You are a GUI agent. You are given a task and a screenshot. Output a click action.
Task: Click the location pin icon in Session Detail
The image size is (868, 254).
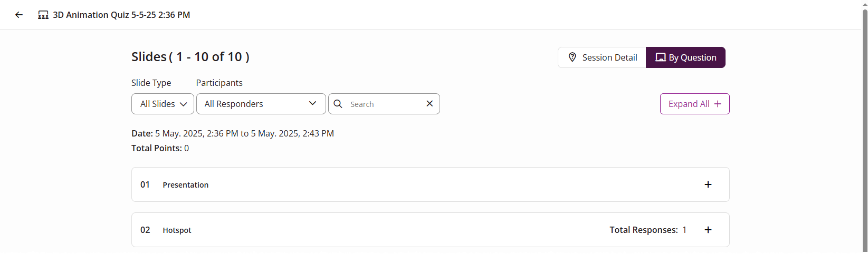tap(572, 57)
